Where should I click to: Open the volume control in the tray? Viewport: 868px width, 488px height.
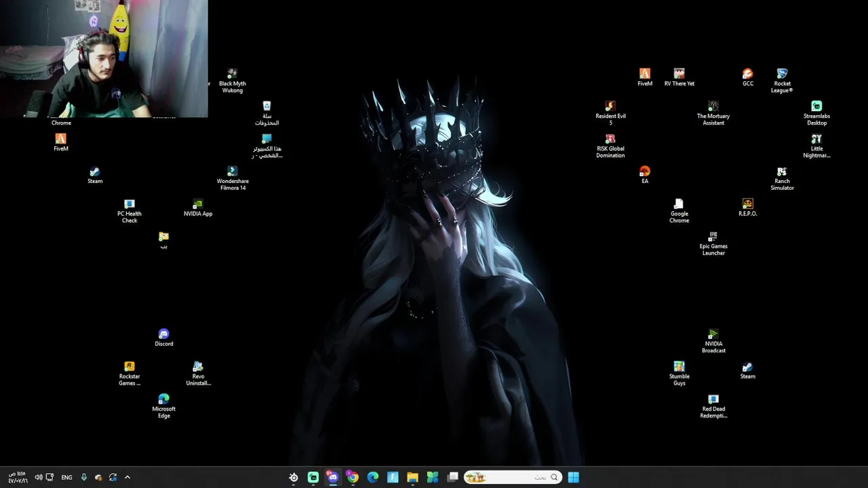39,477
